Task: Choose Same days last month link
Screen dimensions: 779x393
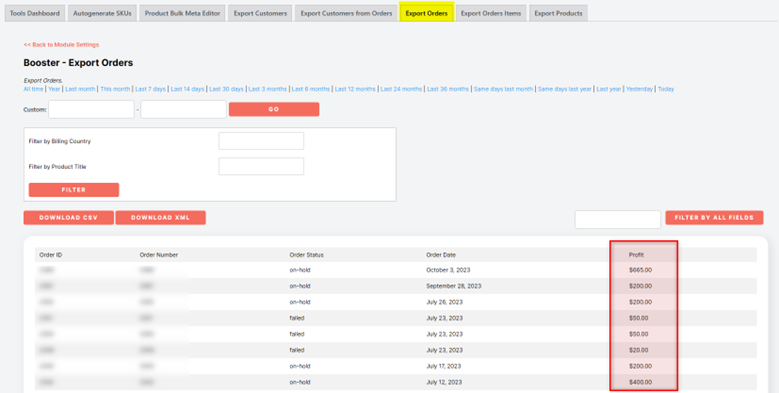Action: 503,89
